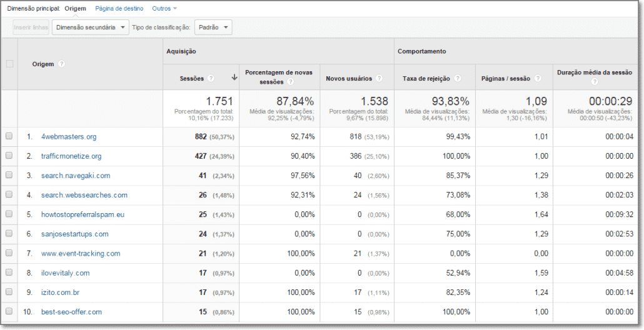Click the total new users value 1.538
Image resolution: width=644 pixels, height=330 pixels.
(x=374, y=101)
